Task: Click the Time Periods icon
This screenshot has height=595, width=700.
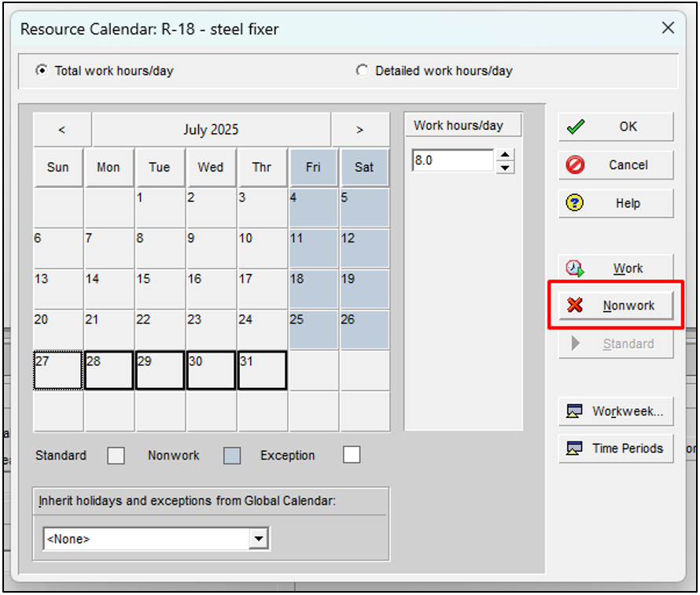Action: [575, 449]
